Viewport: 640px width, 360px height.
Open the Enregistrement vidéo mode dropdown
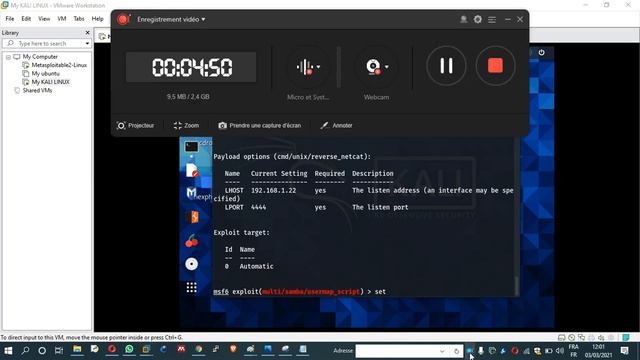[x=171, y=19]
